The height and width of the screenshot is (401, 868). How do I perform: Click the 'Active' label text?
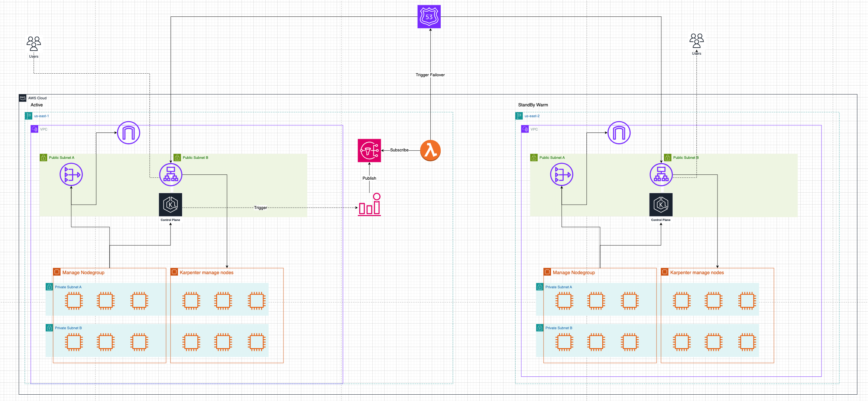point(37,105)
